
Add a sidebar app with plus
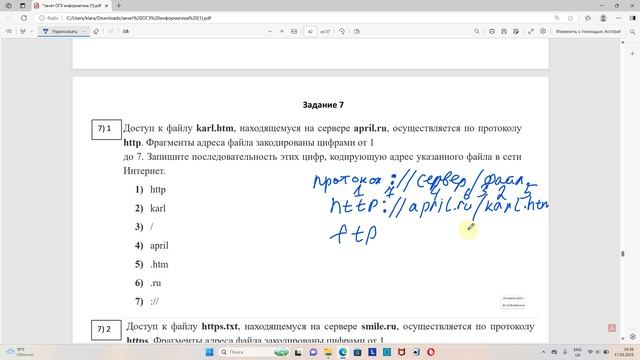[x=633, y=53]
